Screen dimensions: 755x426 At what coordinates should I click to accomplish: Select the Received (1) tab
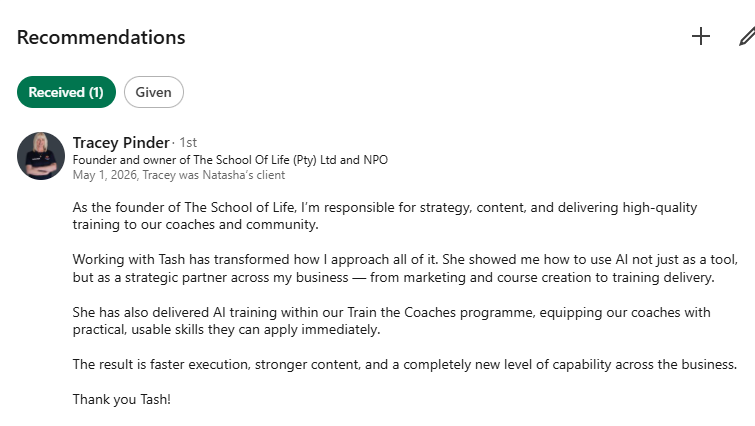[66, 92]
